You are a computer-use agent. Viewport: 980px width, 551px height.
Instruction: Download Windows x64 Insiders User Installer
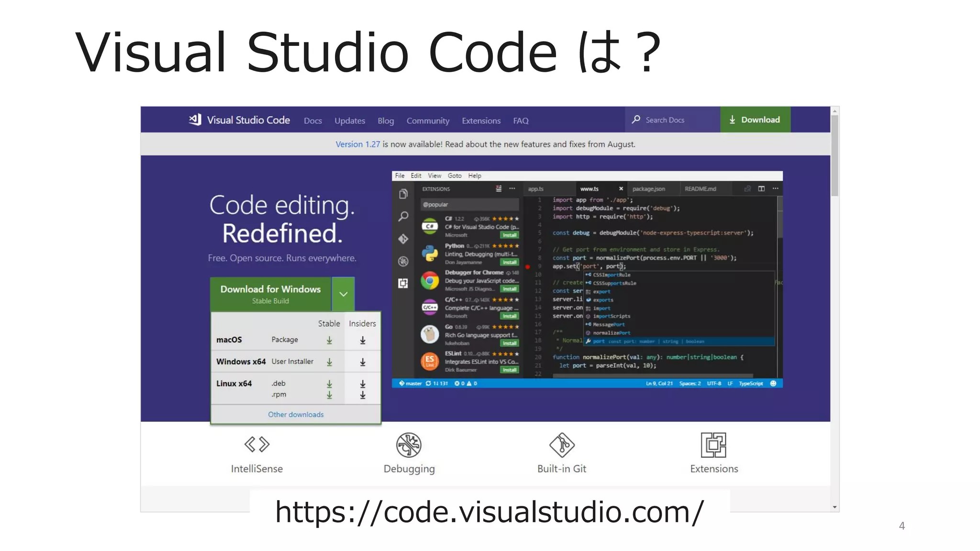coord(363,362)
